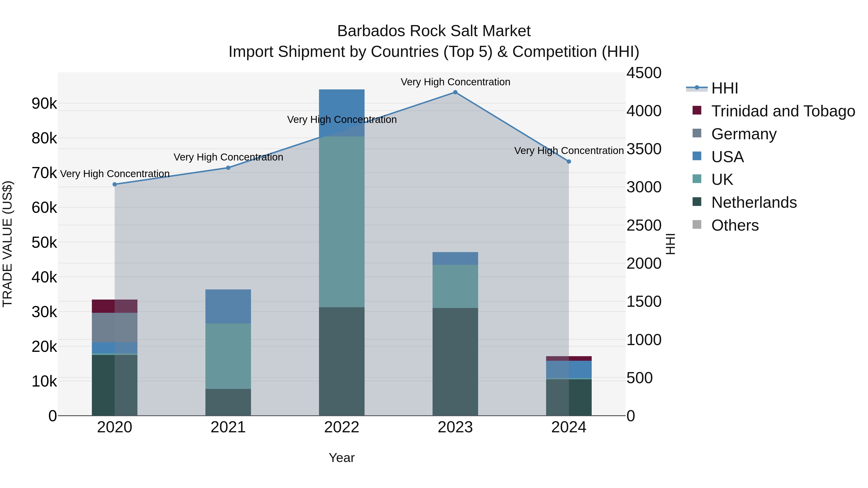Click the Germany gray-blue legend swatch
The image size is (868, 488).
pyautogui.click(x=697, y=133)
